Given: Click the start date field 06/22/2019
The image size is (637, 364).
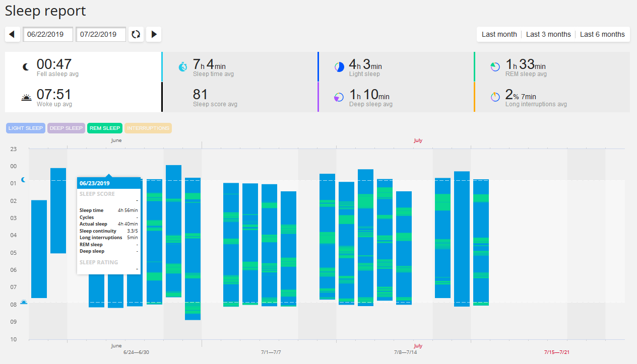Looking at the screenshot, I should [48, 34].
